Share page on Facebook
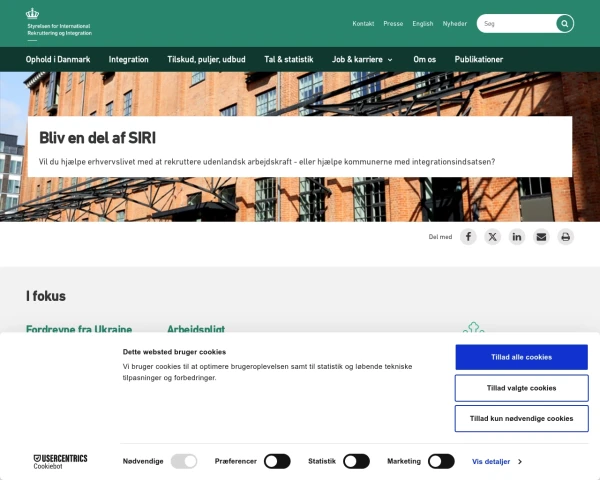The image size is (600, 480). pos(468,237)
